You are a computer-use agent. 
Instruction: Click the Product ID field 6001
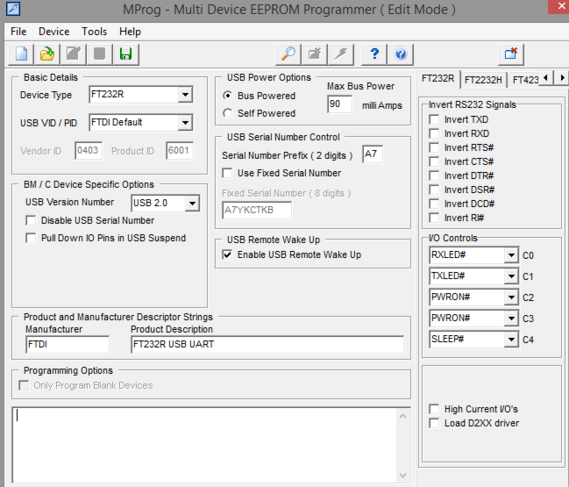click(x=180, y=151)
